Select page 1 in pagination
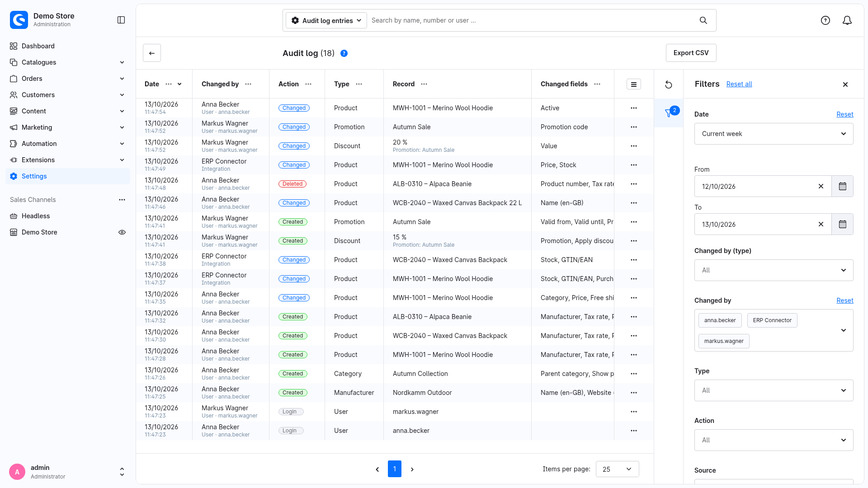The image size is (868, 488). point(395,469)
